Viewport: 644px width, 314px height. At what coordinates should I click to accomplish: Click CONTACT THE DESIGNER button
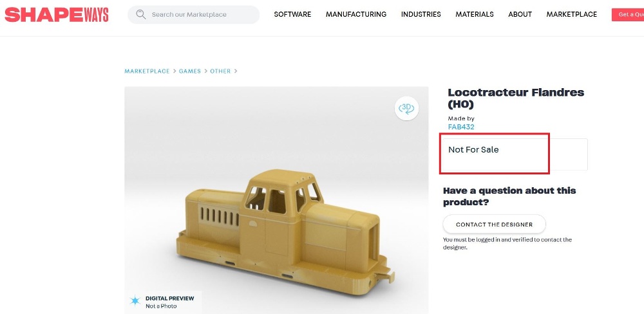click(494, 225)
